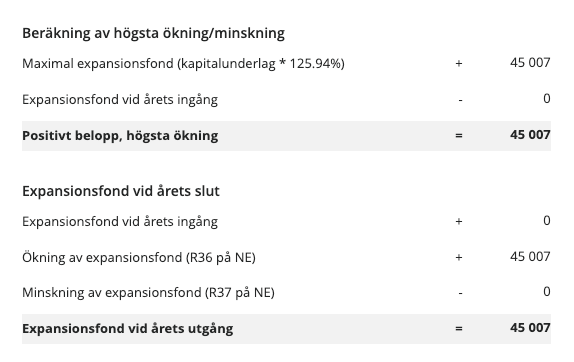Click the plus sign beside Ökning av expansionsfond
The image size is (574, 362).
click(x=459, y=257)
